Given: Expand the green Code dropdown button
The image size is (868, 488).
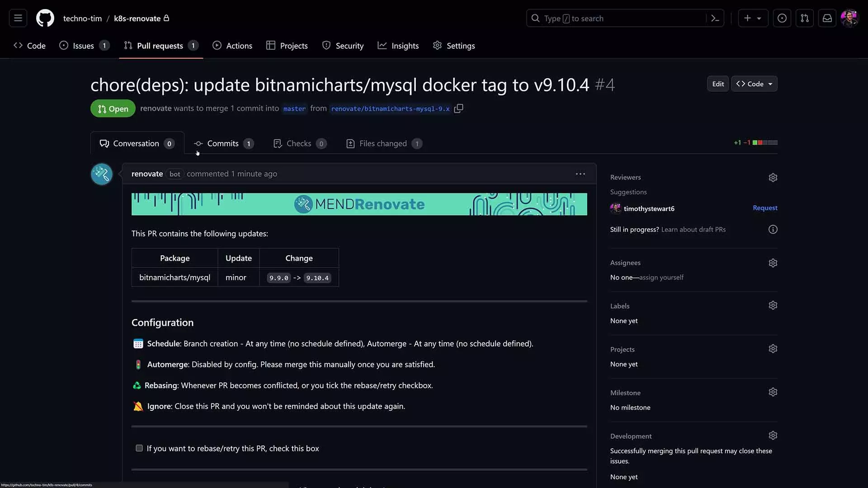Looking at the screenshot, I should [x=754, y=84].
